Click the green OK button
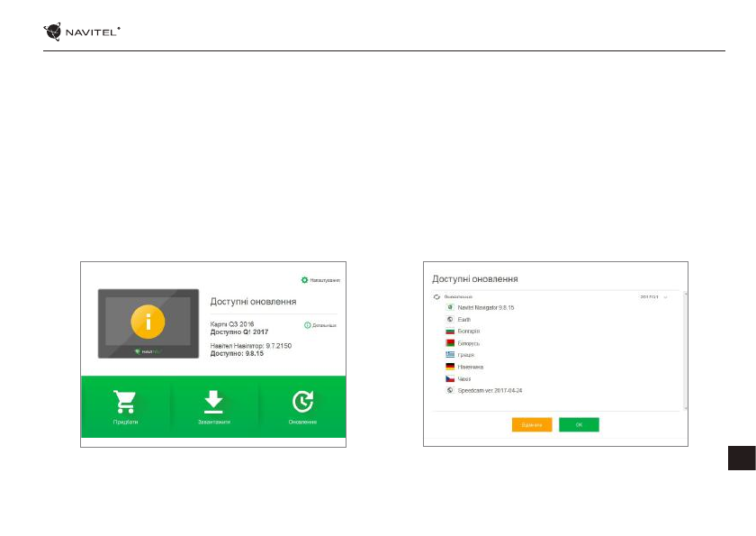 [x=579, y=425]
